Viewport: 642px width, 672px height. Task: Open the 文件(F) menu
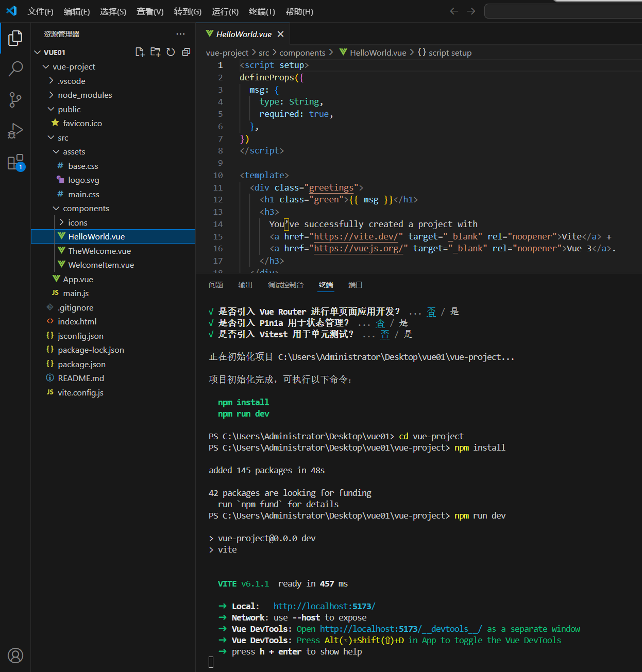tap(40, 11)
